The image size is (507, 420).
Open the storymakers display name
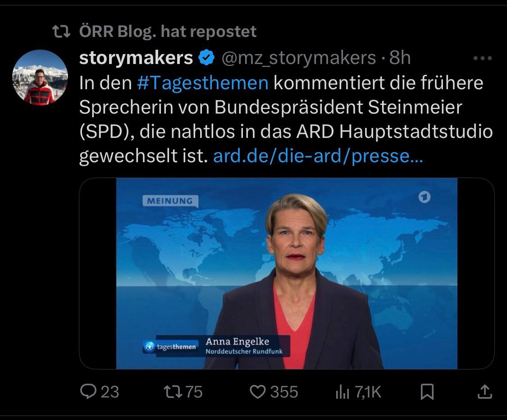click(136, 58)
